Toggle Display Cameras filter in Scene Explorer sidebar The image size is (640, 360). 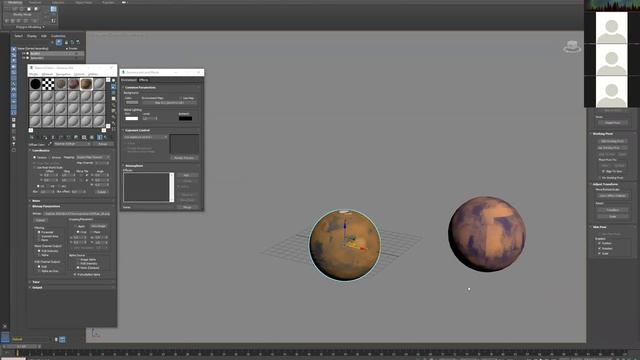(13, 67)
